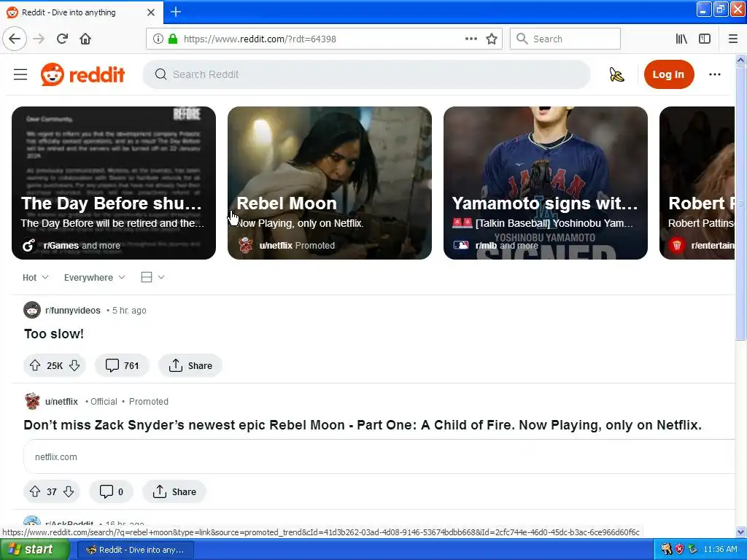This screenshot has height=560, width=747.
Task: Click the Reddit logo to go home
Action: tap(83, 74)
